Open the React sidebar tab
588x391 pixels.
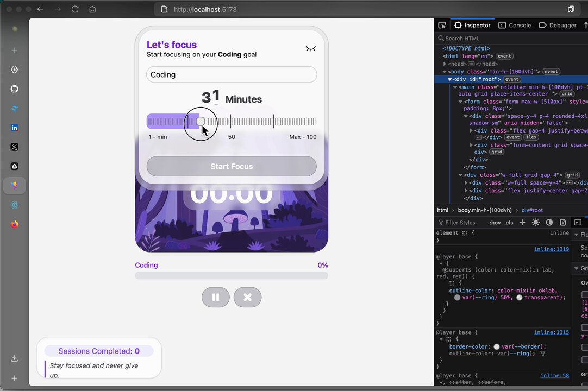[x=14, y=205]
